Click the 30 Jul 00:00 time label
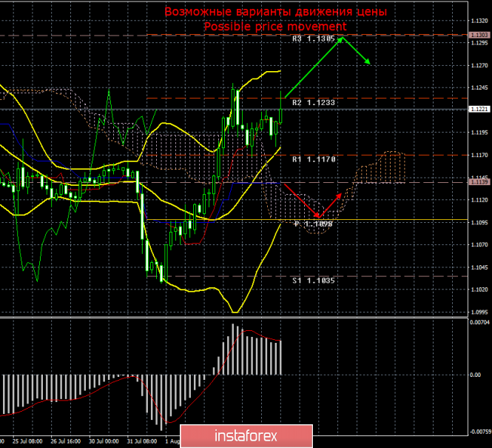 tap(104, 441)
